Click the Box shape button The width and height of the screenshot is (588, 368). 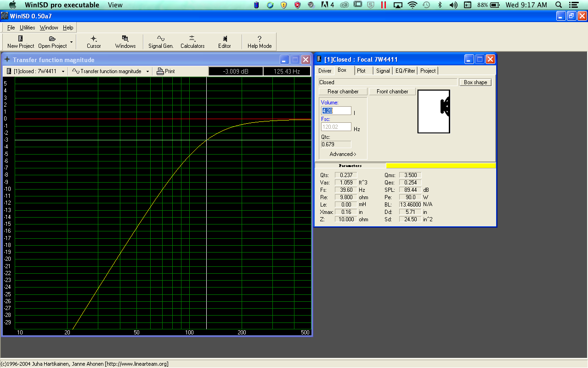[x=475, y=82]
